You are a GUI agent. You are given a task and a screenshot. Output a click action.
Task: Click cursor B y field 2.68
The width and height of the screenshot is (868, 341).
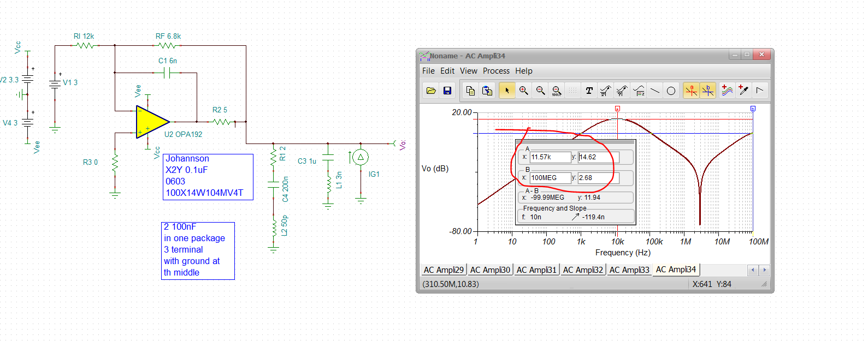(599, 178)
